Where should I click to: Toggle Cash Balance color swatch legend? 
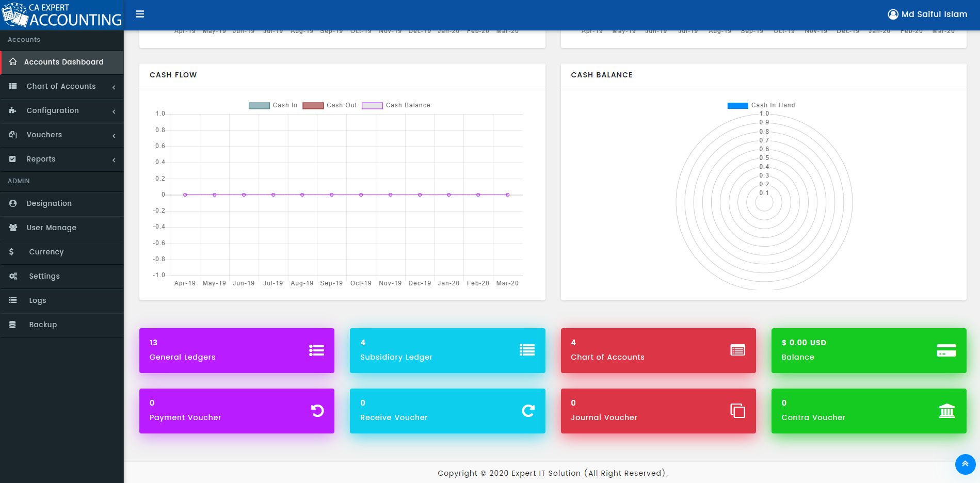click(372, 105)
